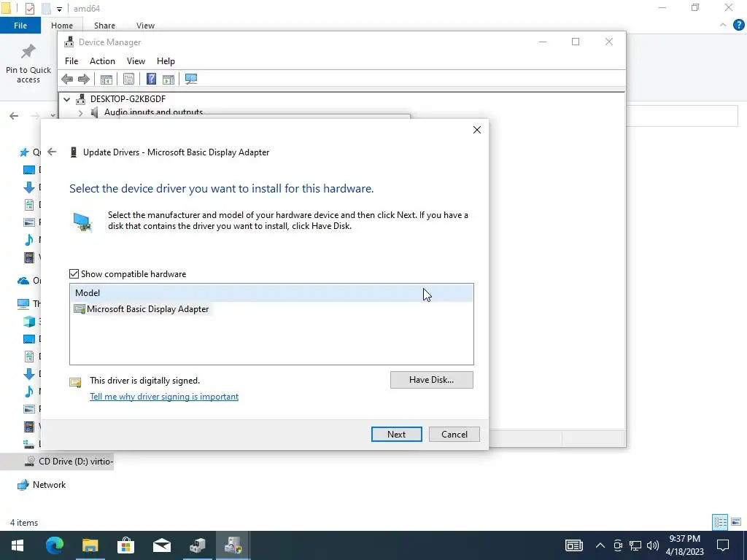This screenshot has width=747, height=560.
Task: Click Cancel button
Action: click(454, 435)
